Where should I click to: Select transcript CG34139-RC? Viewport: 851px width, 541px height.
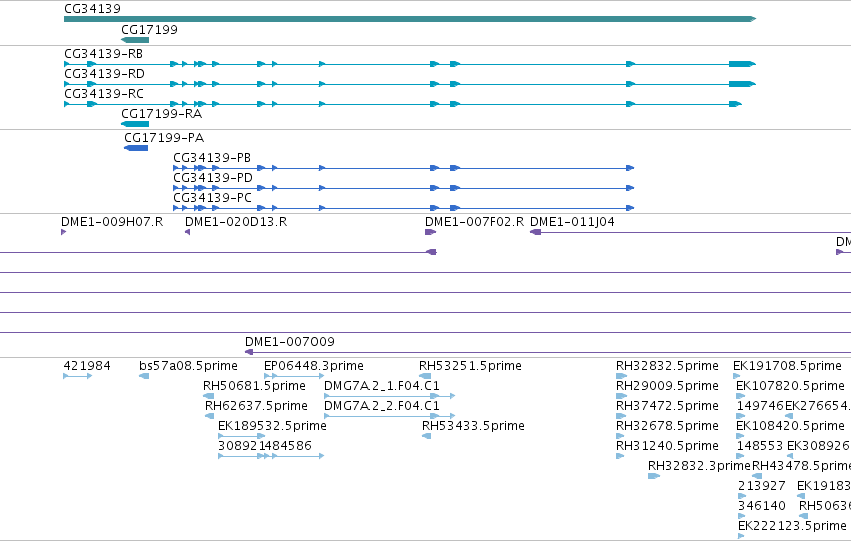403,104
